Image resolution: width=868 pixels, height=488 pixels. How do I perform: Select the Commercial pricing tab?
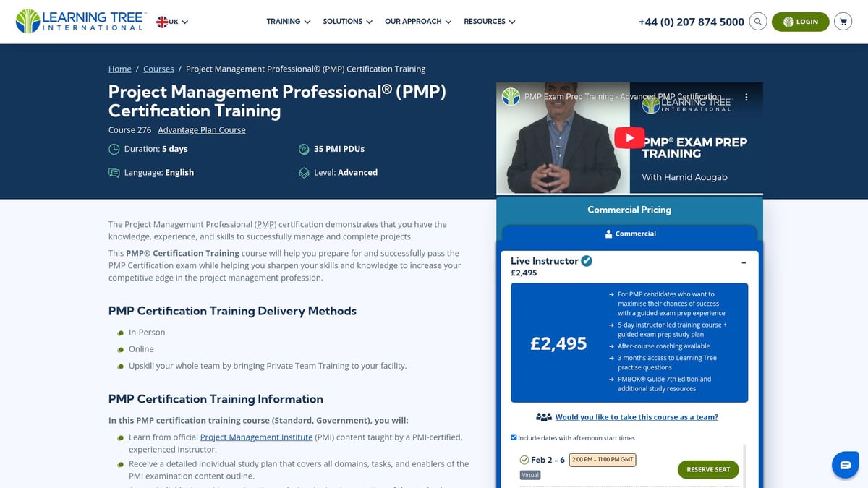pos(629,234)
